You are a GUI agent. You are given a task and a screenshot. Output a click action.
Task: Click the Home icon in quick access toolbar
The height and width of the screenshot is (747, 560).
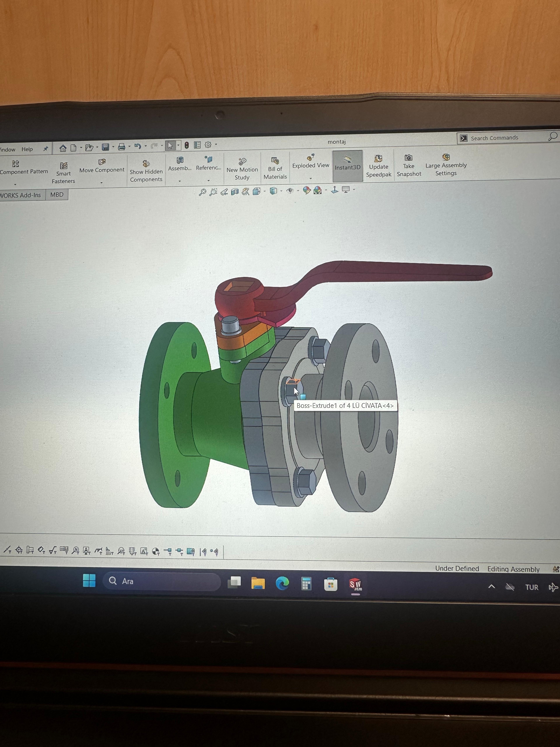(63, 148)
